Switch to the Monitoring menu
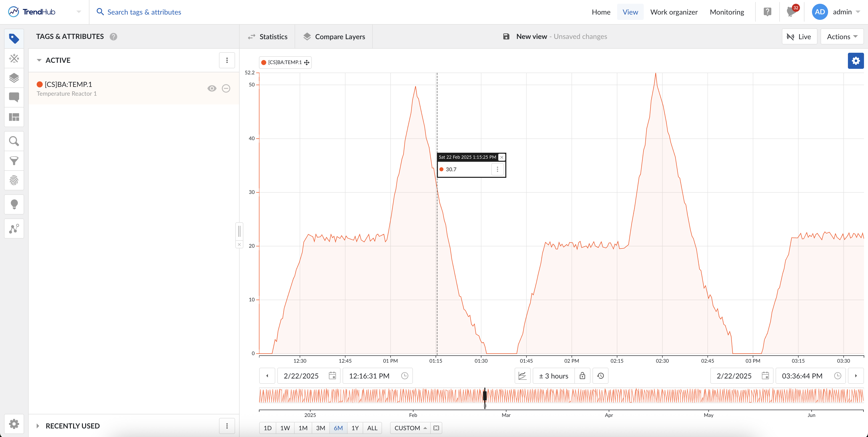Screen dimensions: 868x437 click(727, 12)
